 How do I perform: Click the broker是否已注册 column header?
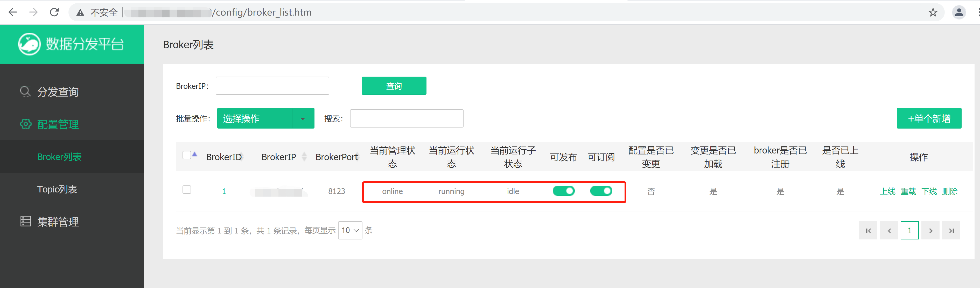[x=780, y=157]
